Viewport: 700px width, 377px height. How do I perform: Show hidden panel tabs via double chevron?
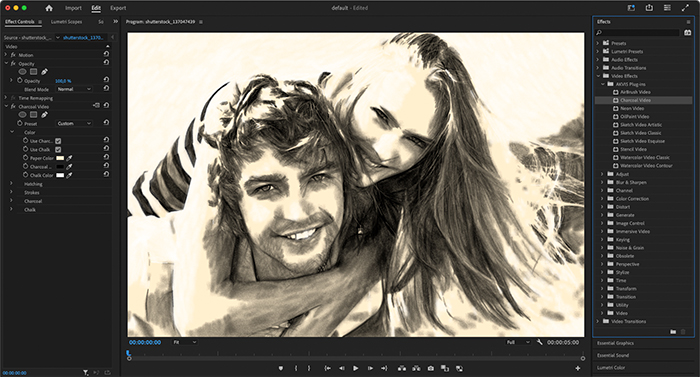point(116,21)
